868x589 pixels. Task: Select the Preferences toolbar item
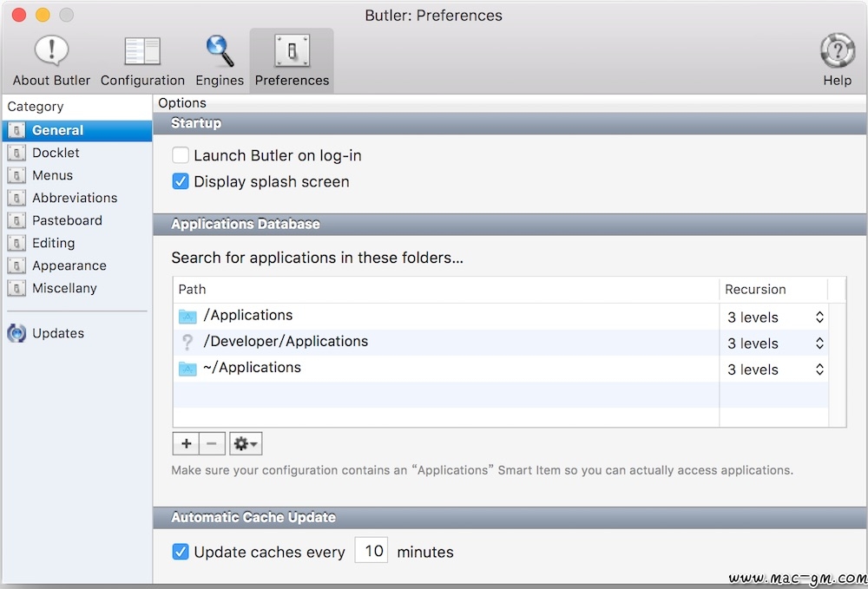[x=292, y=60]
